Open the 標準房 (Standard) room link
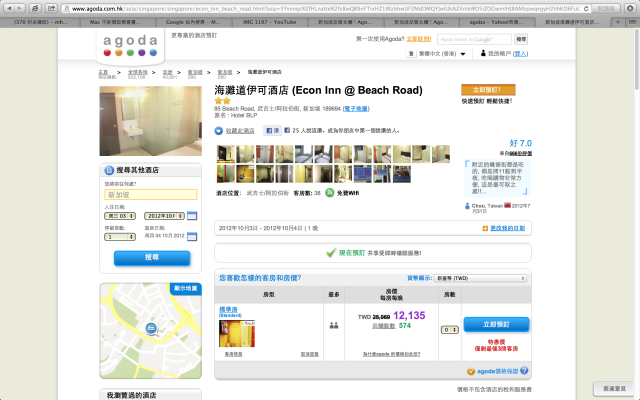640x400 pixels. pyautogui.click(x=230, y=311)
